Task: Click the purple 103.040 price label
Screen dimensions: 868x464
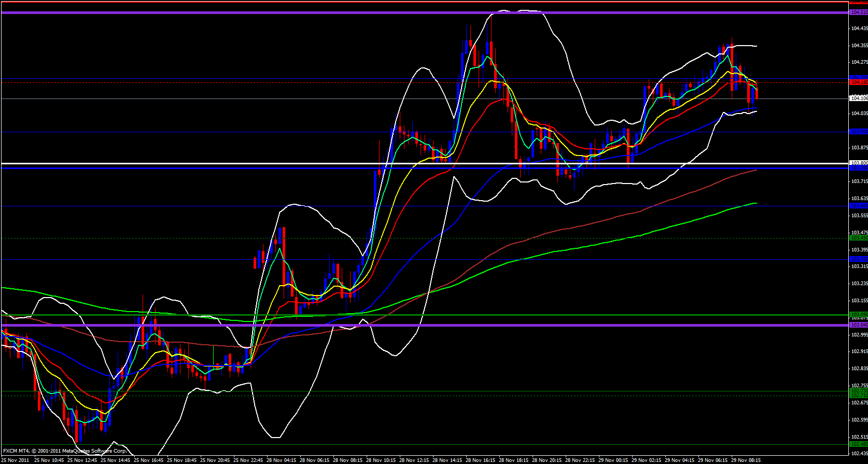Action: tap(858, 325)
